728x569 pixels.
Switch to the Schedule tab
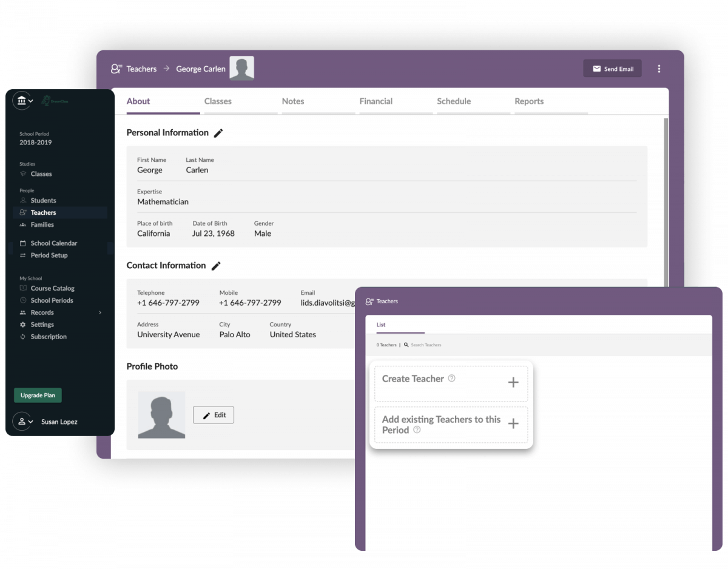(454, 101)
